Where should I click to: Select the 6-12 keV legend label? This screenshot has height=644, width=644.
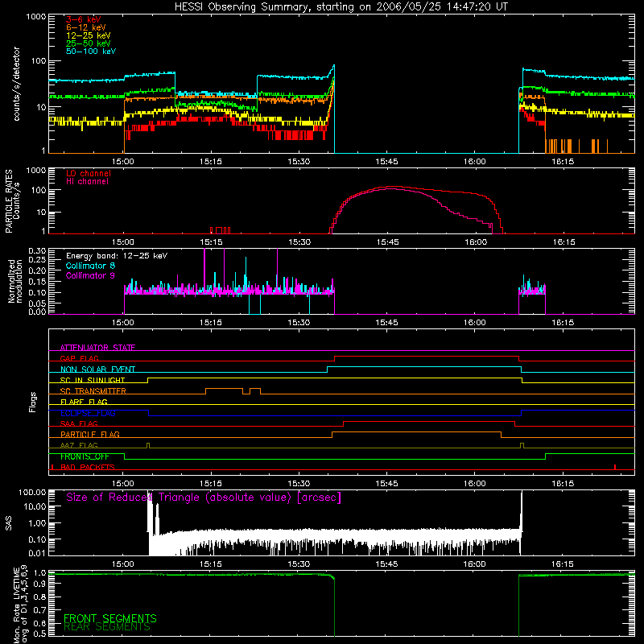pyautogui.click(x=86, y=27)
